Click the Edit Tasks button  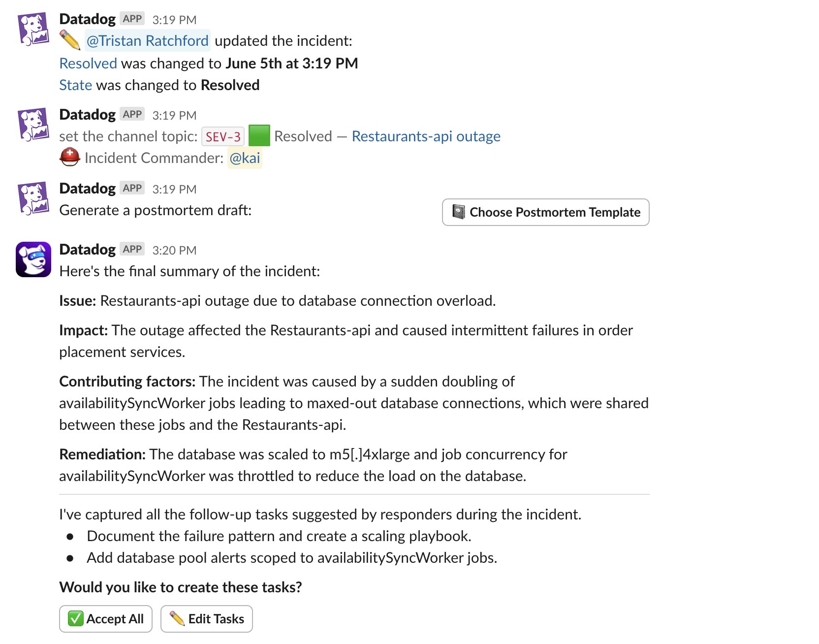[207, 619]
